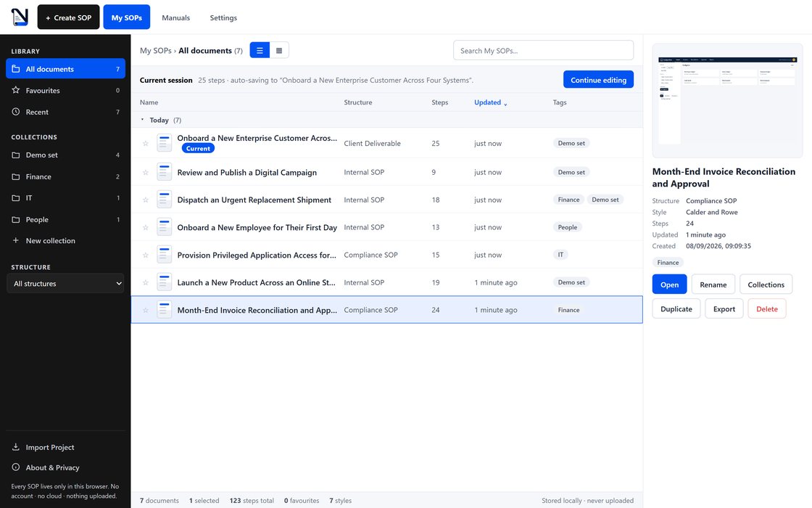
Task: Click the Export button
Action: [x=724, y=309]
